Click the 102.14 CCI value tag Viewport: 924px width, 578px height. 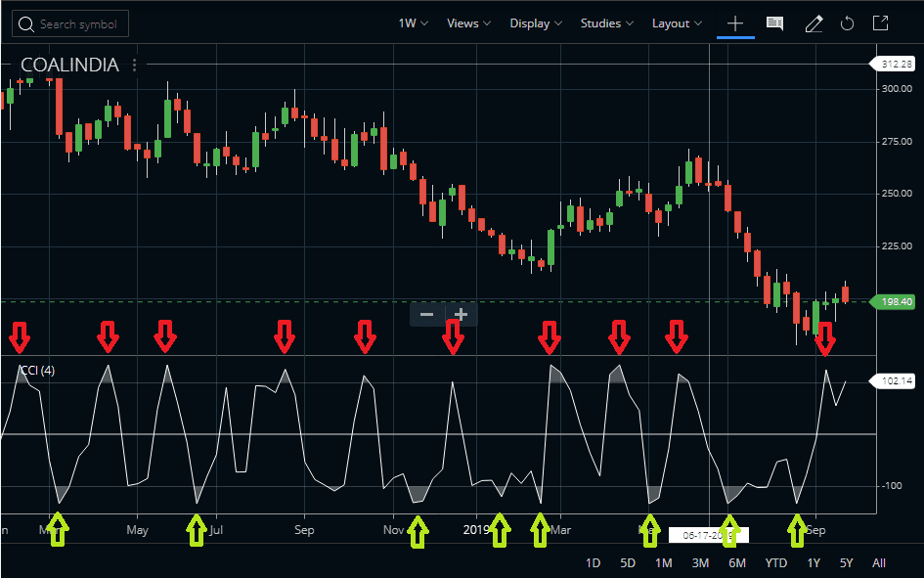pyautogui.click(x=893, y=381)
